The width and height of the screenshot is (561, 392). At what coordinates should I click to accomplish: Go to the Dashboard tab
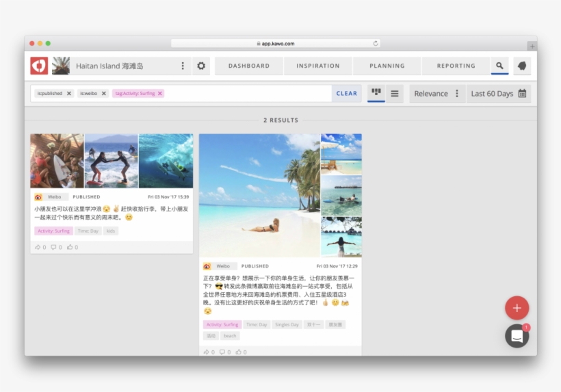[x=249, y=66]
